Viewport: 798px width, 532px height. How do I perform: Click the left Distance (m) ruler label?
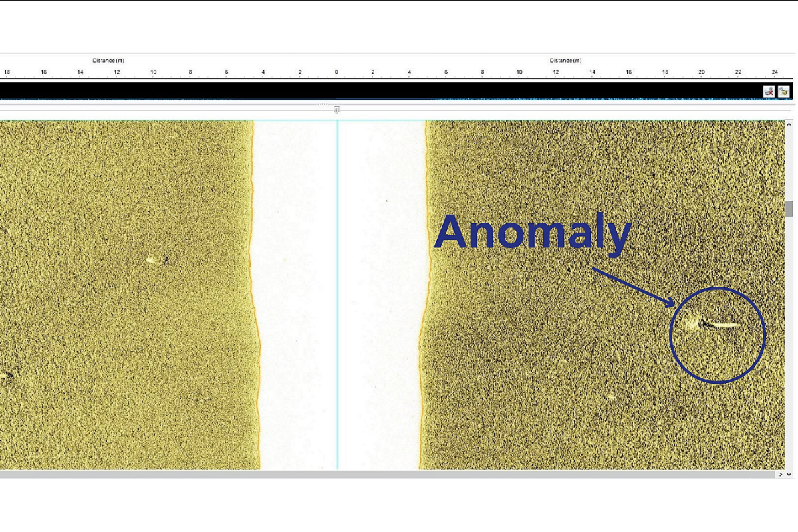(x=108, y=60)
